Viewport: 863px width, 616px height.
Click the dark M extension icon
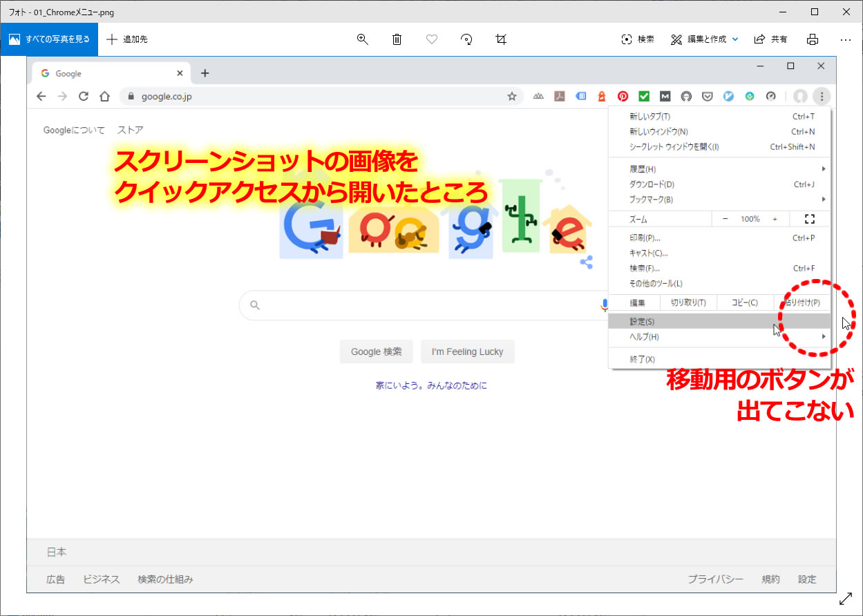665,97
